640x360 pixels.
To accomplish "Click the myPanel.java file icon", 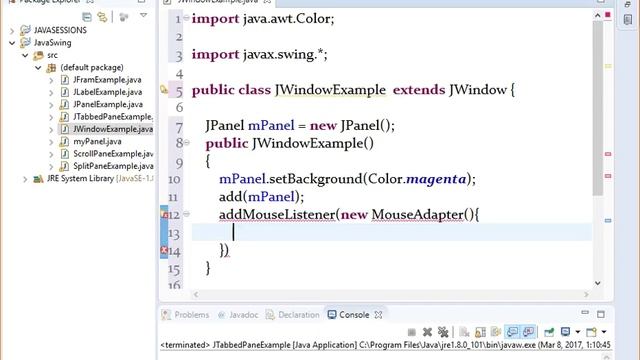I will pyautogui.click(x=64, y=142).
